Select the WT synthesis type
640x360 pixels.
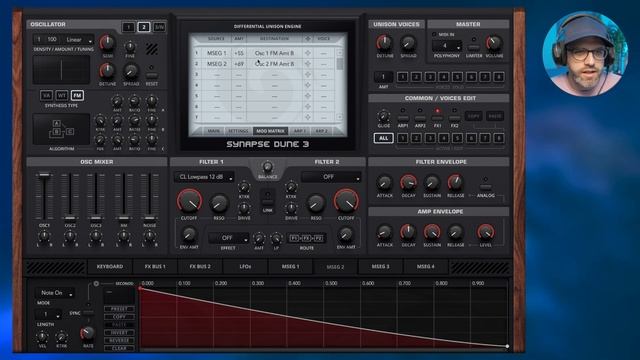[x=62, y=96]
